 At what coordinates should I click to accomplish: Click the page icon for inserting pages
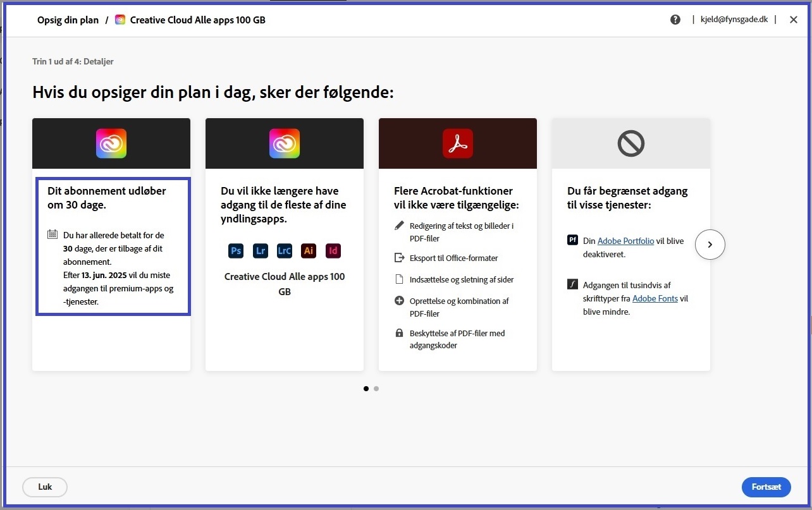click(x=399, y=279)
